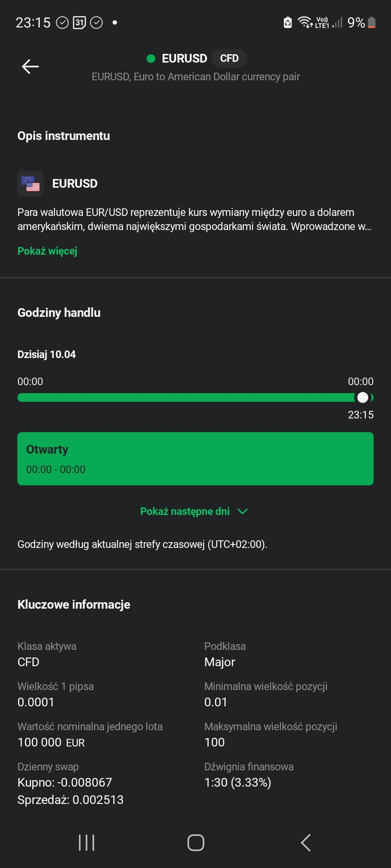This screenshot has height=868, width=391.
Task: Tap the EURUSD flag pair icon
Action: tap(30, 184)
